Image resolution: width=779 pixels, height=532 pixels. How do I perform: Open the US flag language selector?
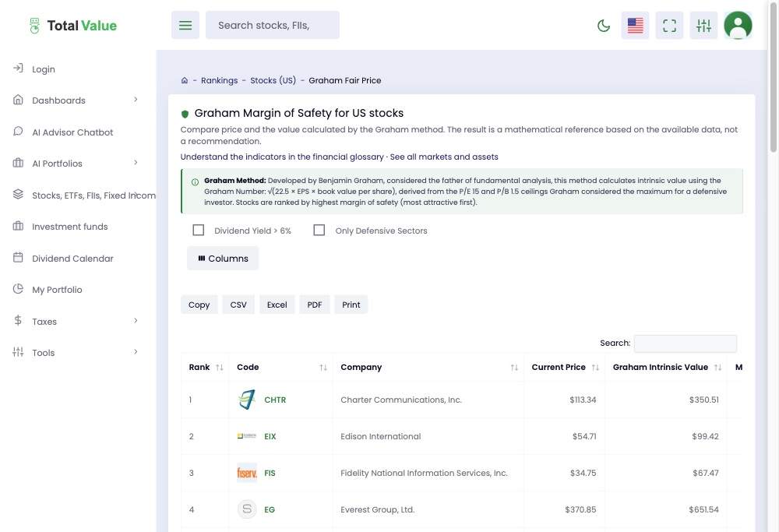[x=635, y=26]
